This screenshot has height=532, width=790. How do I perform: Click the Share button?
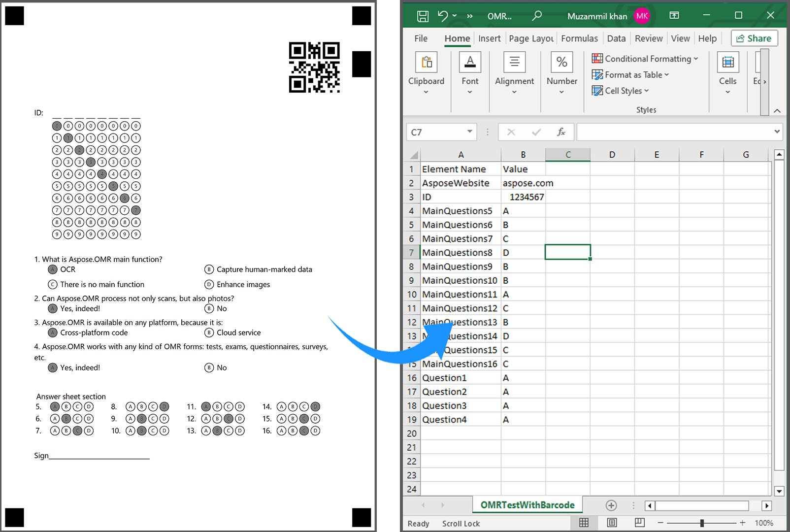click(754, 38)
